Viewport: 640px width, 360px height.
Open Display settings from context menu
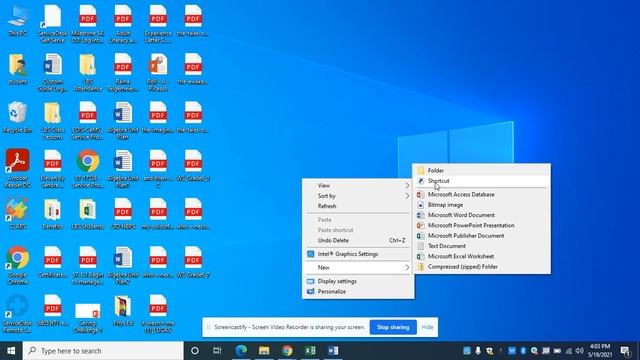[x=358, y=281]
